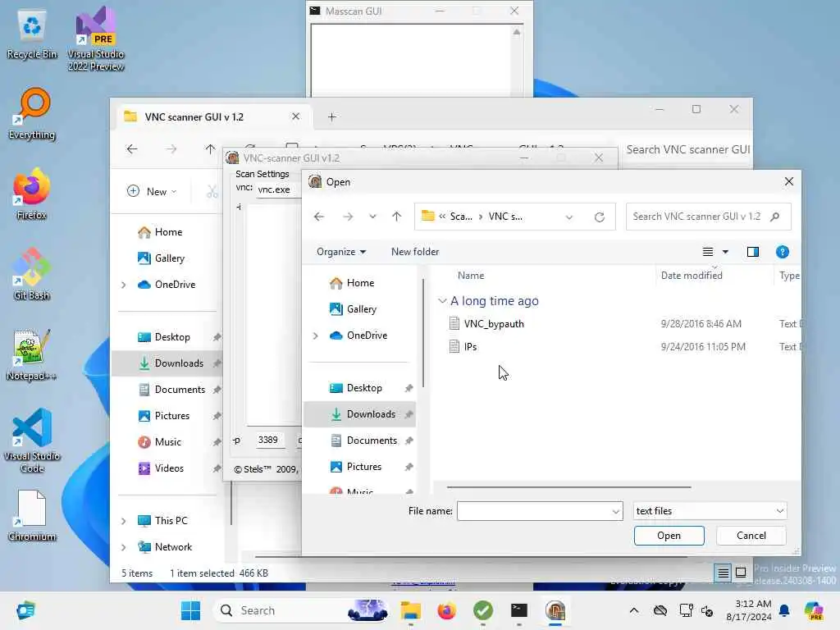Launch Visual Studio Code desktop shortcut

point(32,441)
